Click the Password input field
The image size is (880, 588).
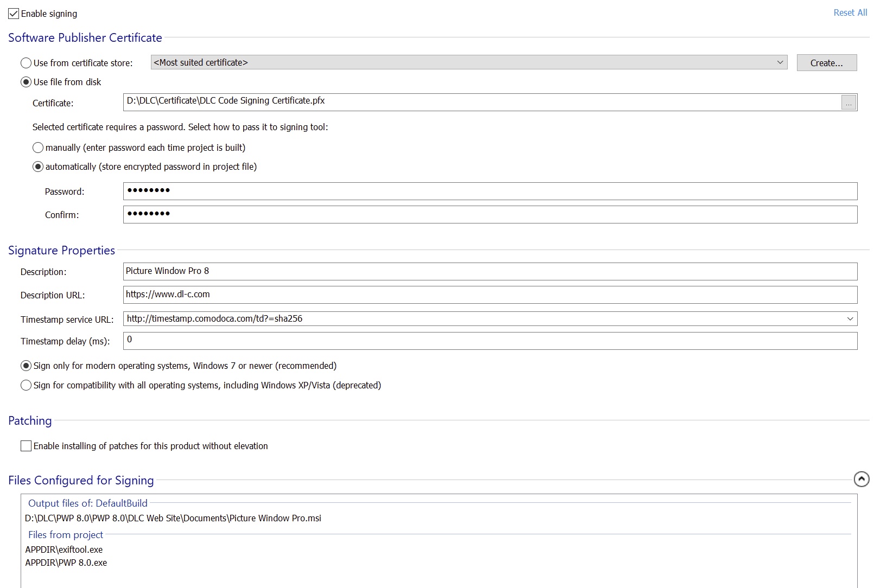point(490,191)
